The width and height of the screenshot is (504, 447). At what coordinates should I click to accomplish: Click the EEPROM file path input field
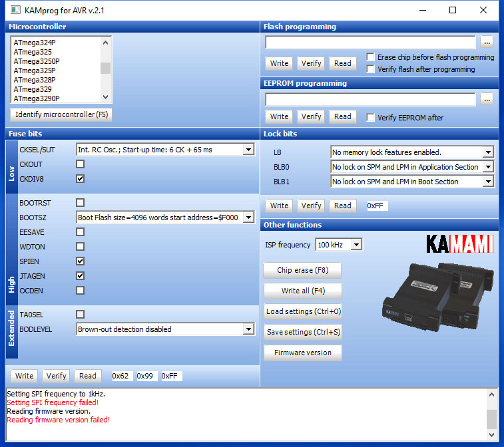pos(370,100)
